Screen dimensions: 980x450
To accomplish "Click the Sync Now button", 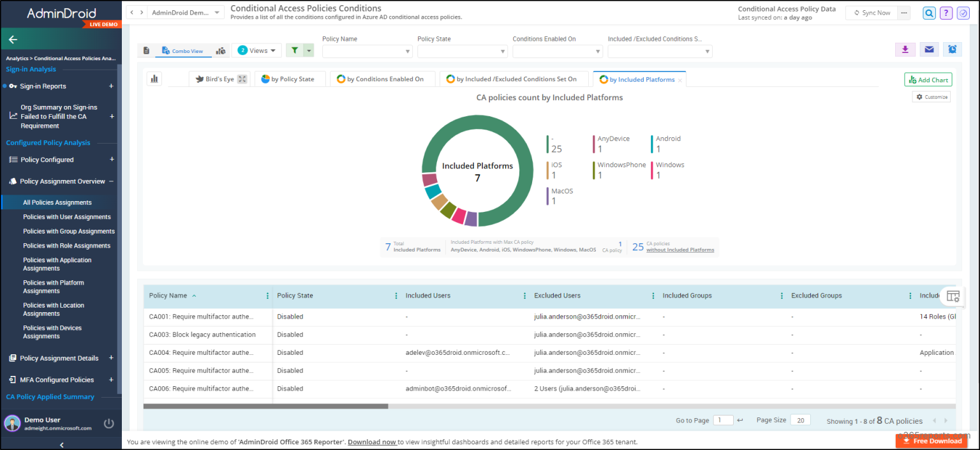I will pos(872,13).
